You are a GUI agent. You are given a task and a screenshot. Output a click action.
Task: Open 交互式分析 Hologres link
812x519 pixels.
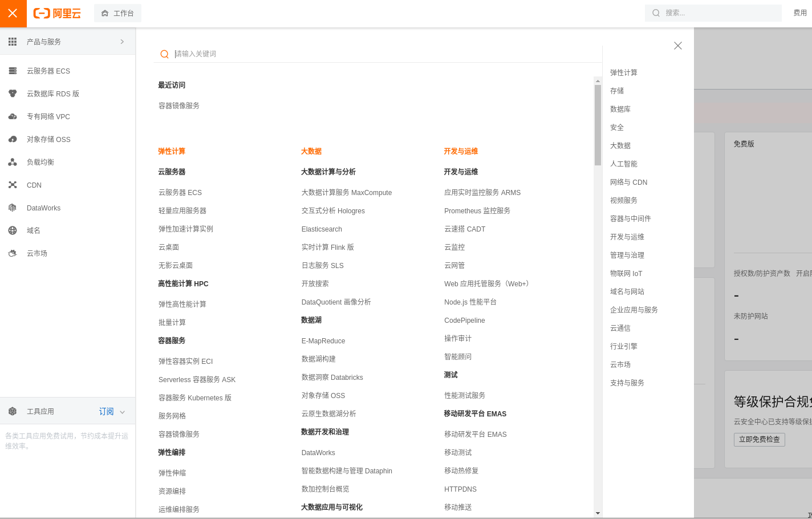[x=333, y=210]
